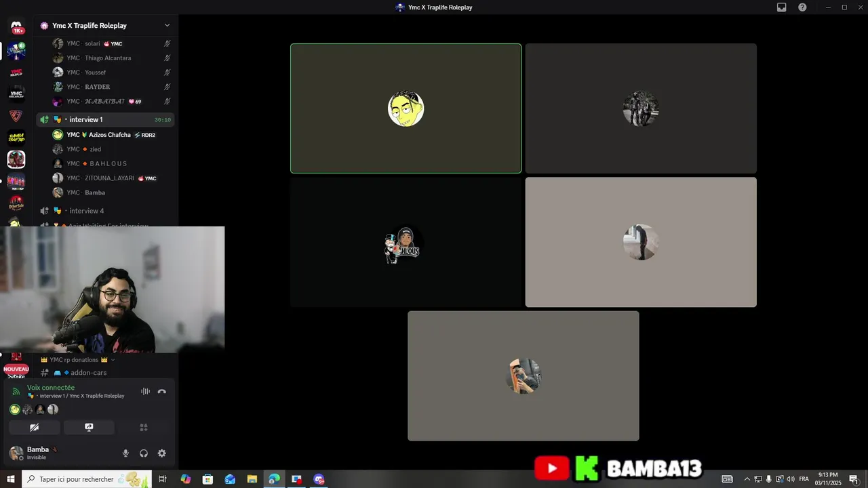The image size is (868, 488).
Task: Start screen sharing from voice panel
Action: [89, 428]
